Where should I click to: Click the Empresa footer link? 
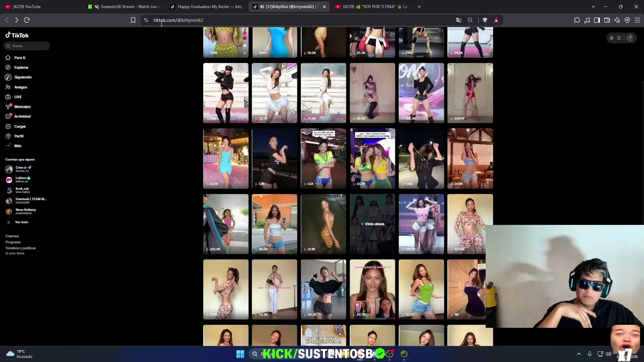point(12,236)
